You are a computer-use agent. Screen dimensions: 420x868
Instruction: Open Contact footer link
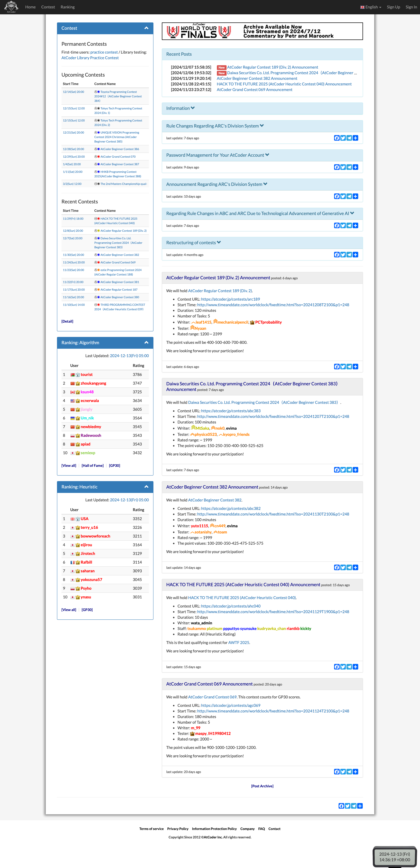click(x=274, y=829)
